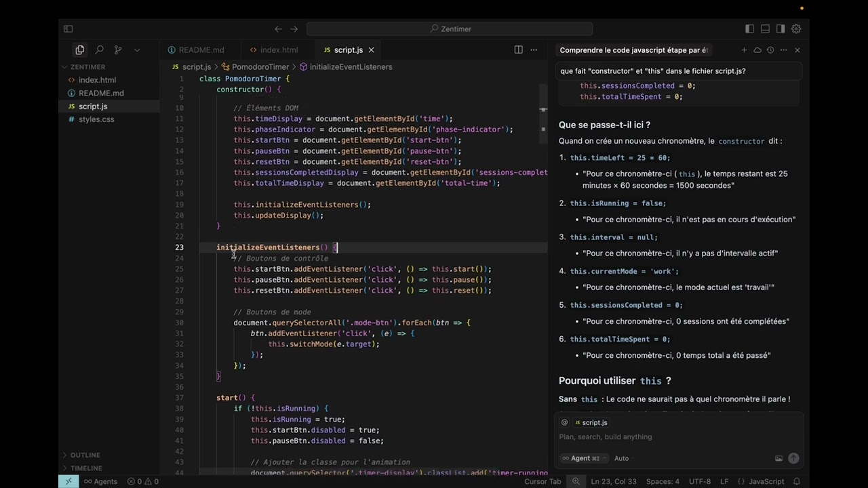Toggle primary sidebar layout icon
Viewport: 868px width, 488px height.
[x=749, y=28]
